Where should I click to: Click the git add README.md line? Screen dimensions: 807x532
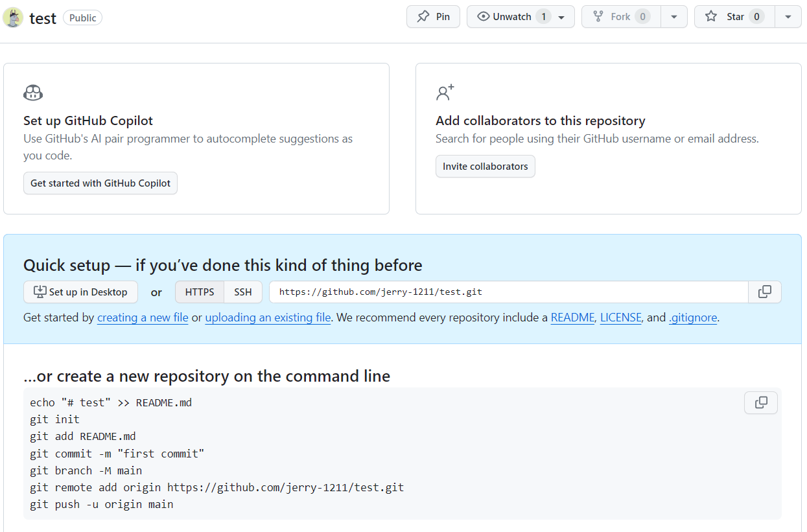tap(83, 436)
